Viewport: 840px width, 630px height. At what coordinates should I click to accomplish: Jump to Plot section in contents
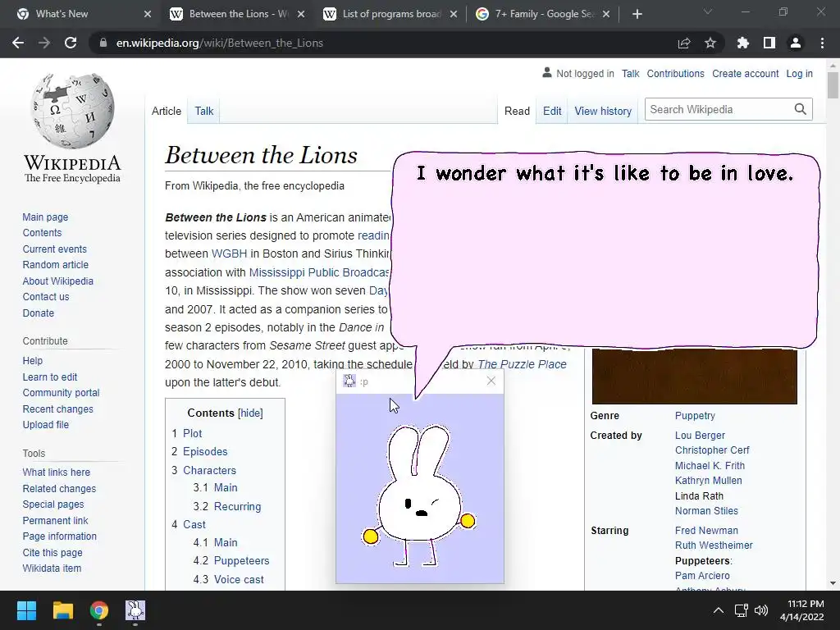[192, 433]
